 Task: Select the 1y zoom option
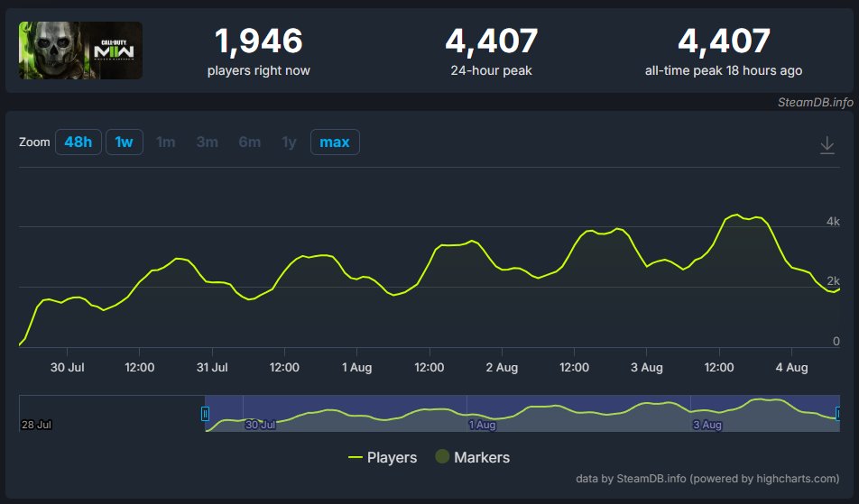(x=290, y=142)
